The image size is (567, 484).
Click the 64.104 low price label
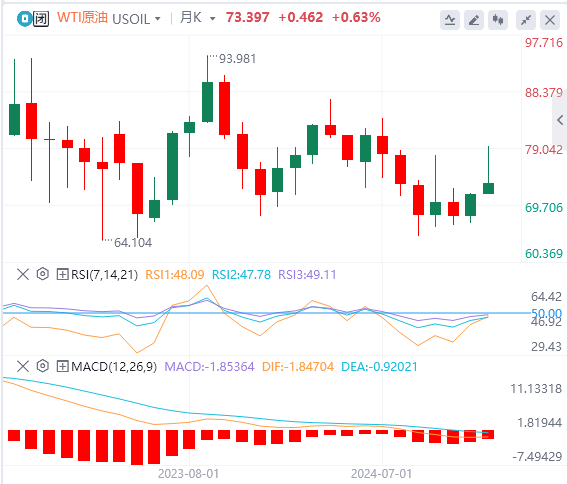pyautogui.click(x=133, y=242)
